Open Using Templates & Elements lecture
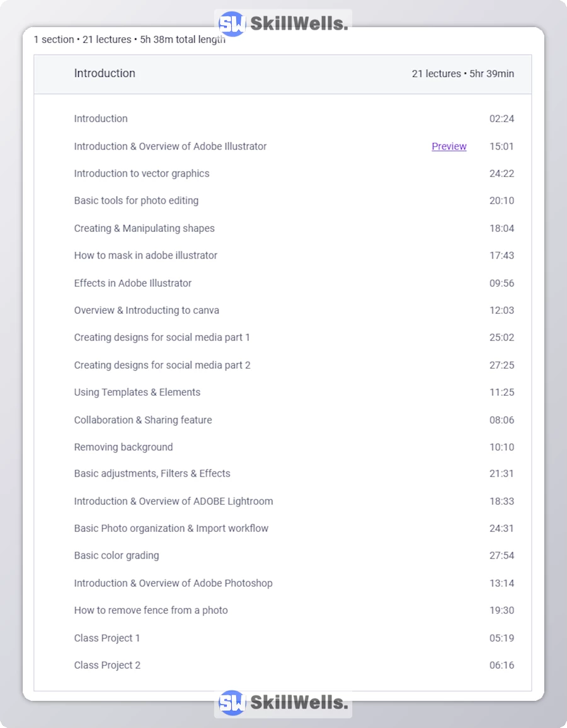This screenshot has height=728, width=567. [x=137, y=392]
